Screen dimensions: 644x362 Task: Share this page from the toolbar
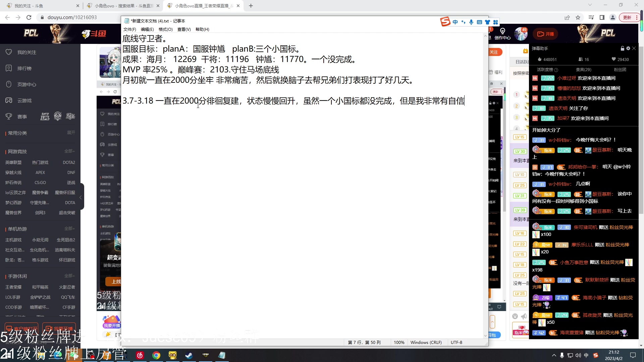(567, 17)
